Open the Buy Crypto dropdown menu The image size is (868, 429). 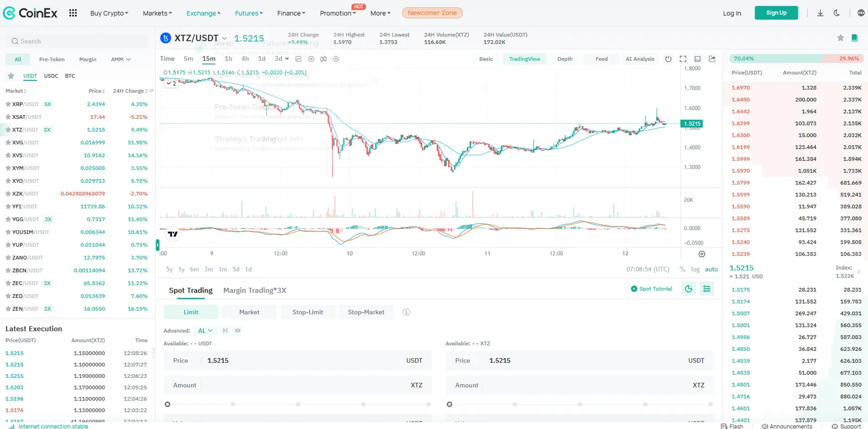click(109, 13)
